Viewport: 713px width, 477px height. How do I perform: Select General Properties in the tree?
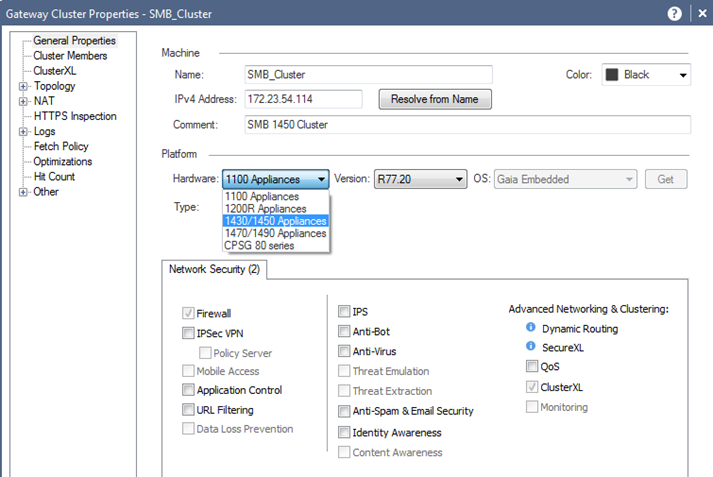[75, 40]
